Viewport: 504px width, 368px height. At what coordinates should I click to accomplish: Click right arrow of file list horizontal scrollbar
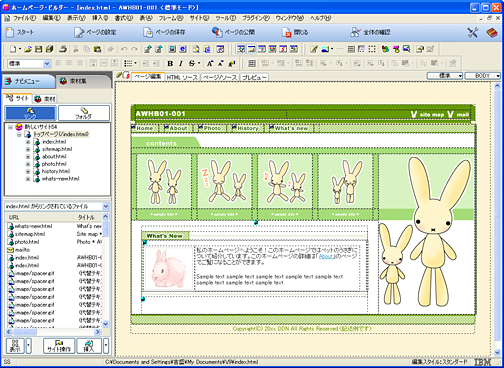[x=98, y=332]
